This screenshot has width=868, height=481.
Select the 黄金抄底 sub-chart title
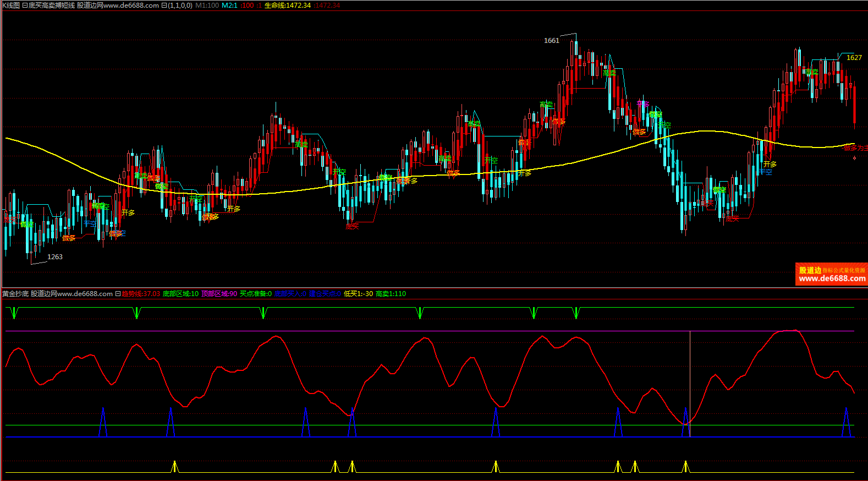(15, 294)
